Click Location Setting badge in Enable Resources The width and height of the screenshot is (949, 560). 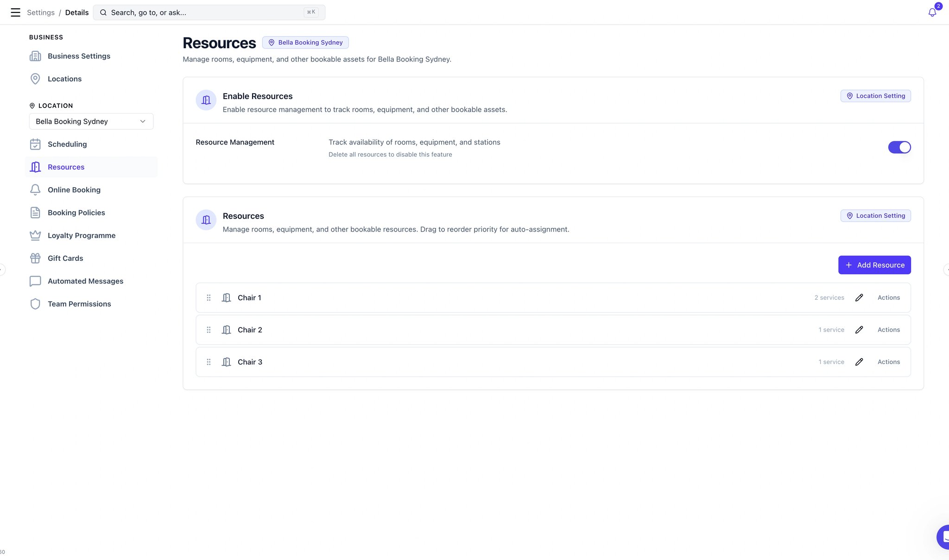875,96
